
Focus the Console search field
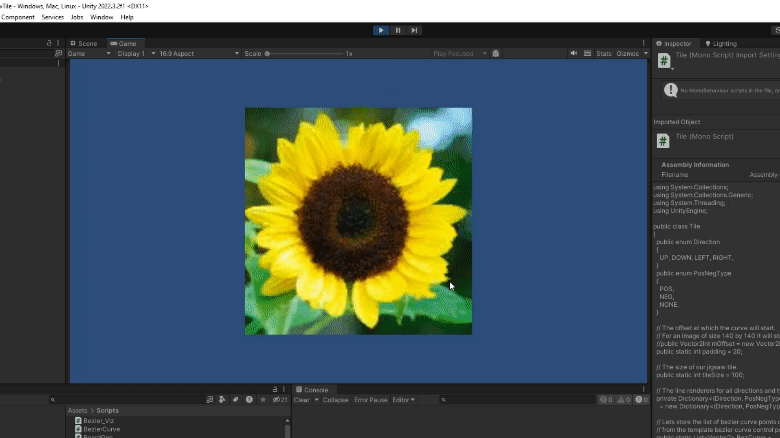517,400
